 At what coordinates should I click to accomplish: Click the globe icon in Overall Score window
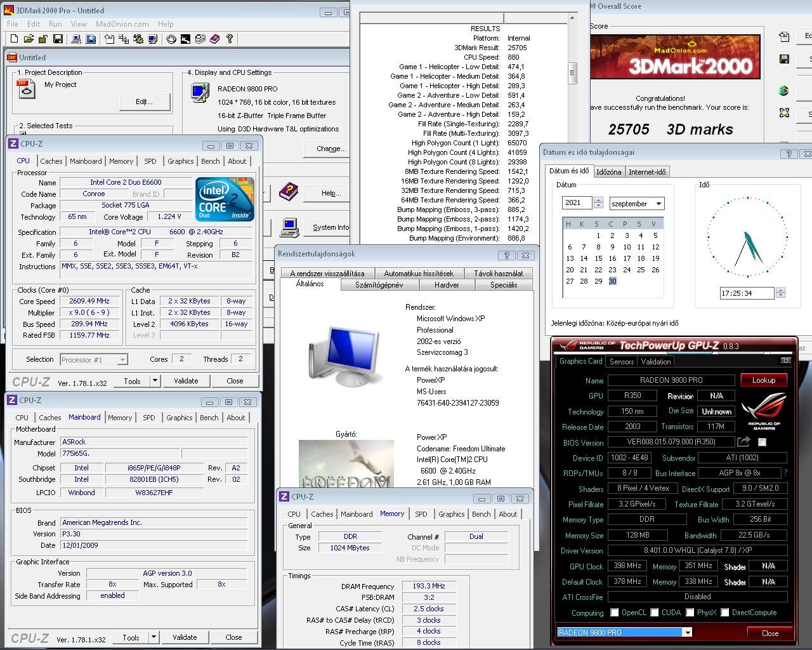coord(784,91)
